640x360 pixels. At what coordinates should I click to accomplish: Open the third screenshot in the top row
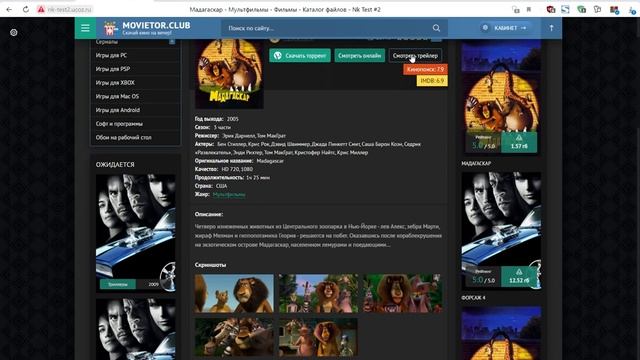(402, 293)
